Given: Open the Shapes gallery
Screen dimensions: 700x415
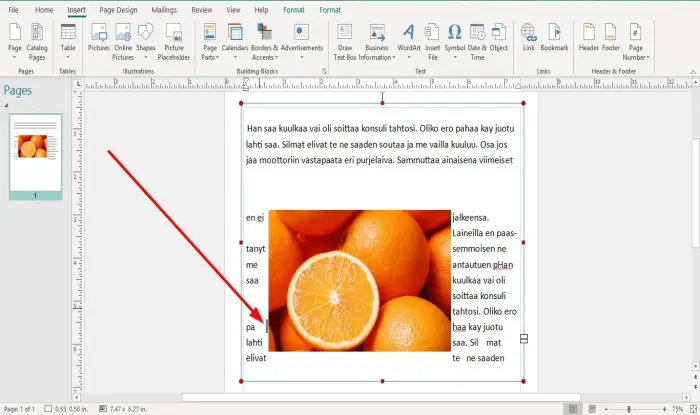Looking at the screenshot, I should [146, 42].
